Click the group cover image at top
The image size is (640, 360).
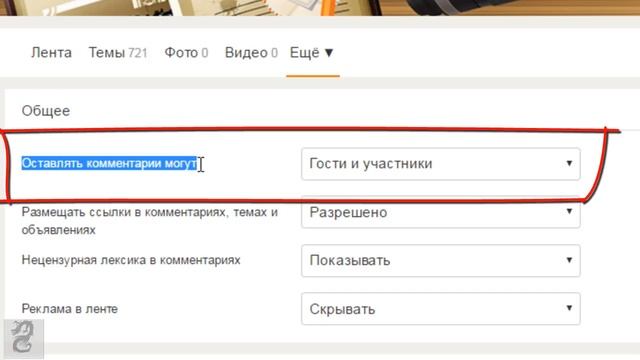point(320,8)
